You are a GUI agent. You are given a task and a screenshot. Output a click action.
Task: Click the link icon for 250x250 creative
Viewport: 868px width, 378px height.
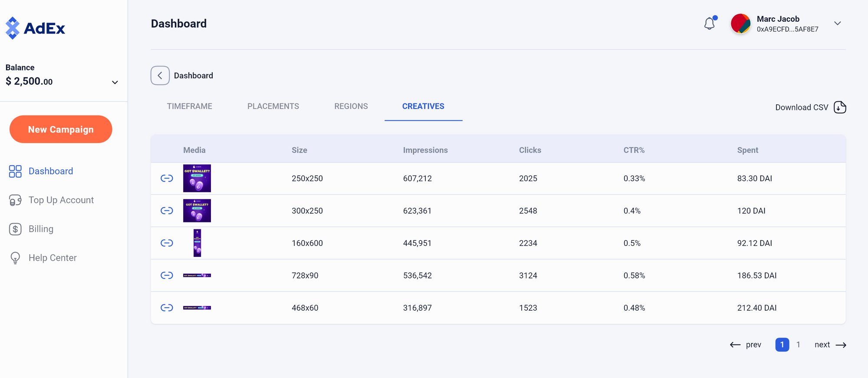(x=167, y=179)
